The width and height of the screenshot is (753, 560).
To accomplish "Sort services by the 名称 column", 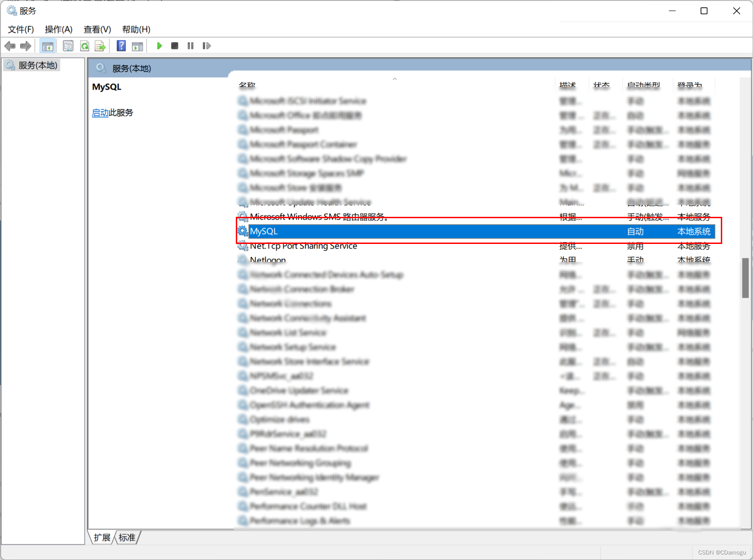I will coord(247,85).
